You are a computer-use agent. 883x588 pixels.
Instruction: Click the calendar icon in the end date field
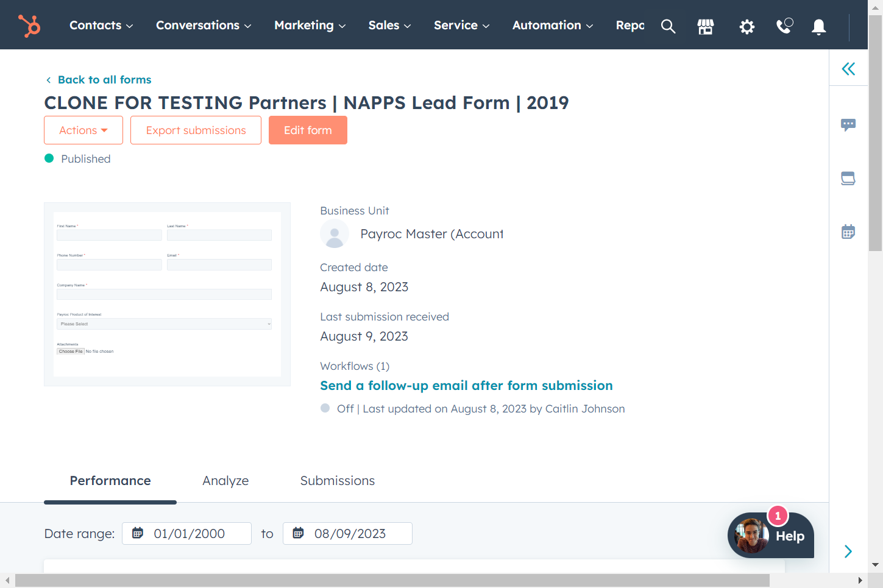point(298,533)
